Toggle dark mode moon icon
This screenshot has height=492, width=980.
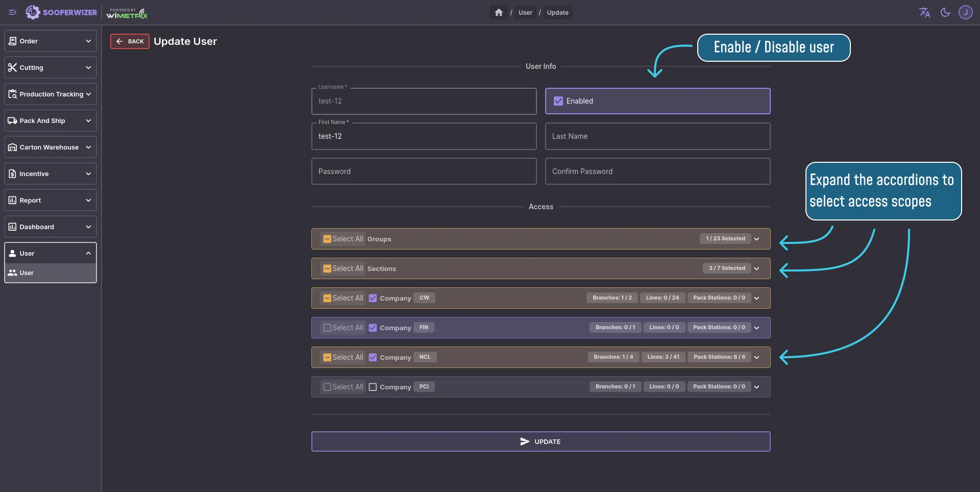(945, 12)
